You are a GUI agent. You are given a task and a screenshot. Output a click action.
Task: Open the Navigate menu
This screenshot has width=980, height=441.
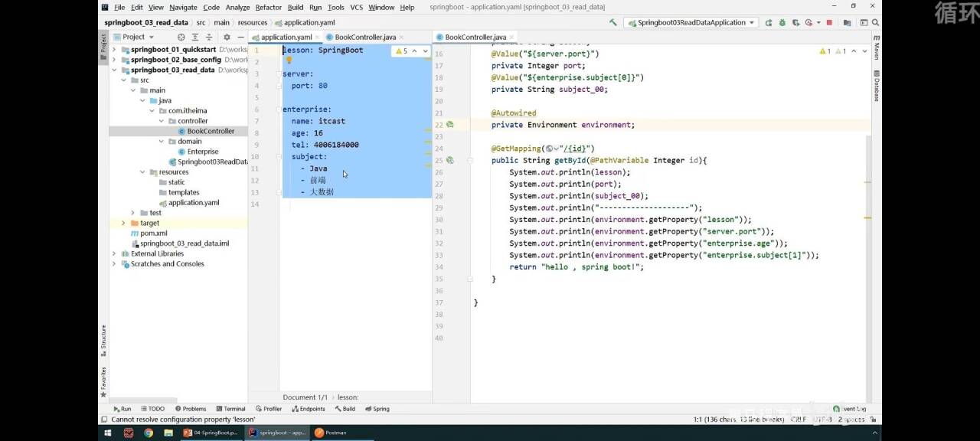[x=183, y=7]
